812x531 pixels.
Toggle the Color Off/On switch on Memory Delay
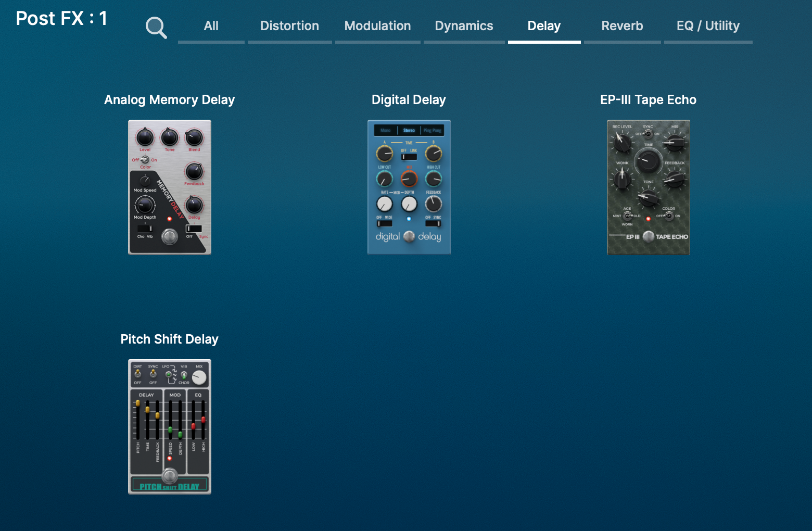pos(145,160)
